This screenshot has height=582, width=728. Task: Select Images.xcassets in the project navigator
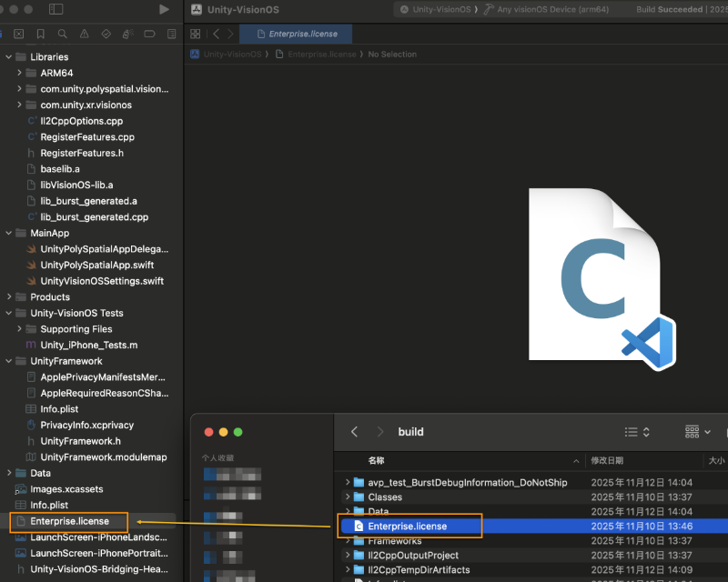pyautogui.click(x=66, y=488)
